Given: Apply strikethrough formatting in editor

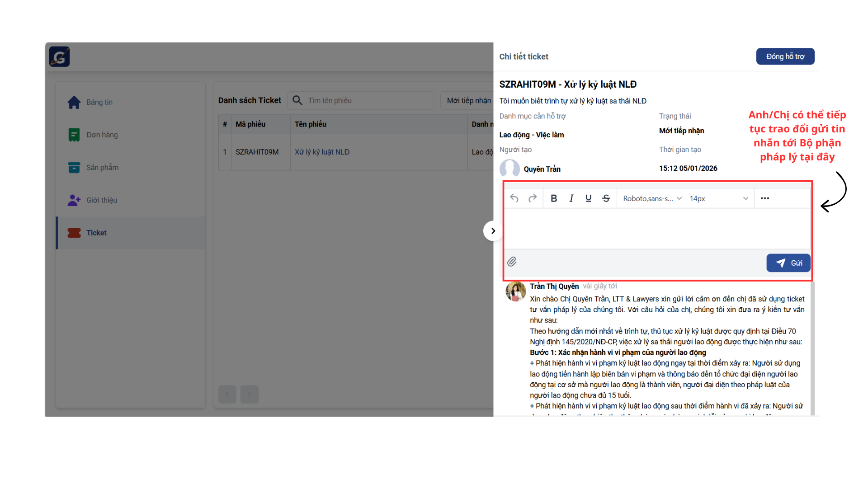Looking at the screenshot, I should tap(606, 198).
